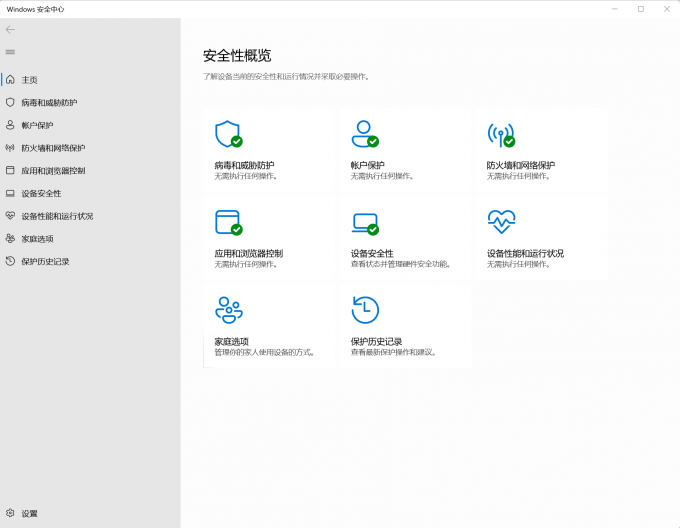Click the 设备性能和运行状况 card title

525,253
